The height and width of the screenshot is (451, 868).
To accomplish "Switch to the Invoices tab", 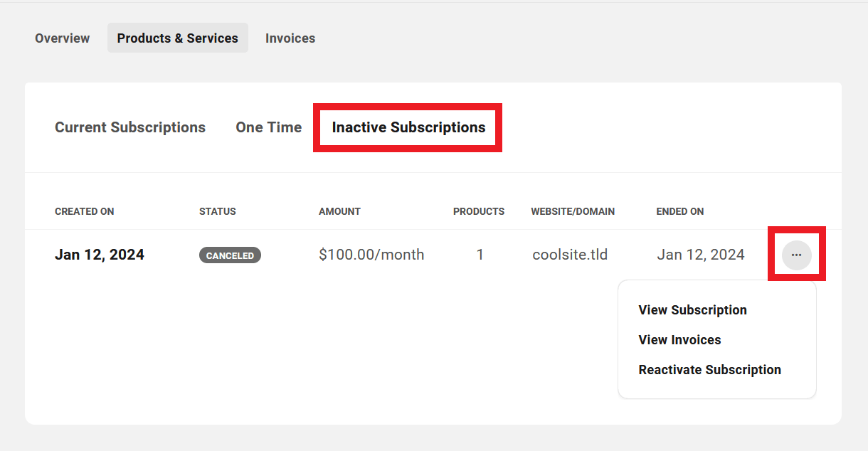I will [290, 38].
